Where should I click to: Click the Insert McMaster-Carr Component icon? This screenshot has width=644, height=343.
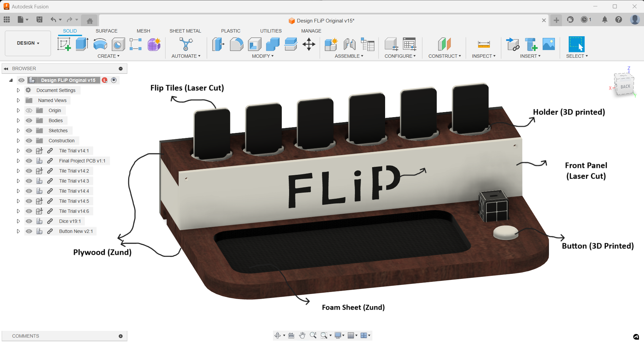pyautogui.click(x=531, y=44)
